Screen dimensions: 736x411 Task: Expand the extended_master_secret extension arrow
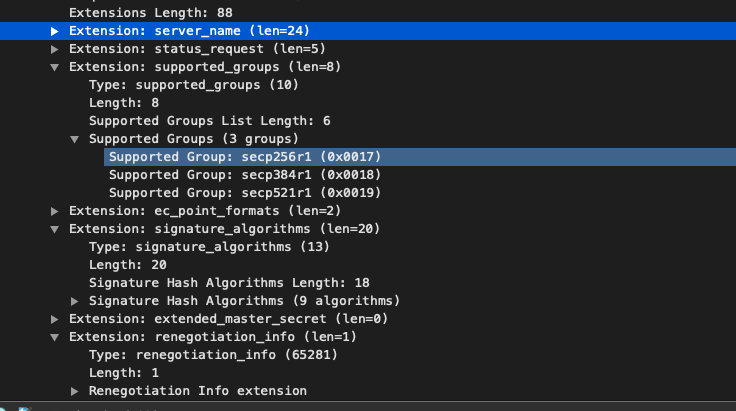pos(54,319)
